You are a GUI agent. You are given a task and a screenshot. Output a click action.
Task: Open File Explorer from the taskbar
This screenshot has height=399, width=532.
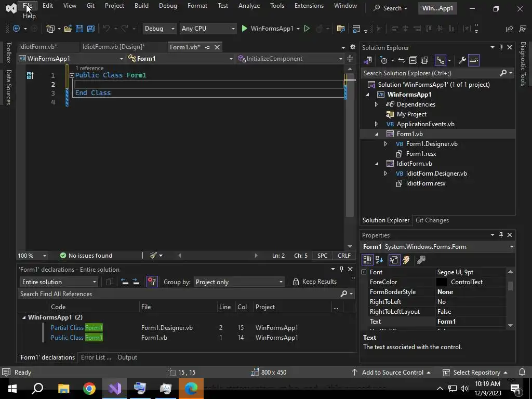[63, 389]
